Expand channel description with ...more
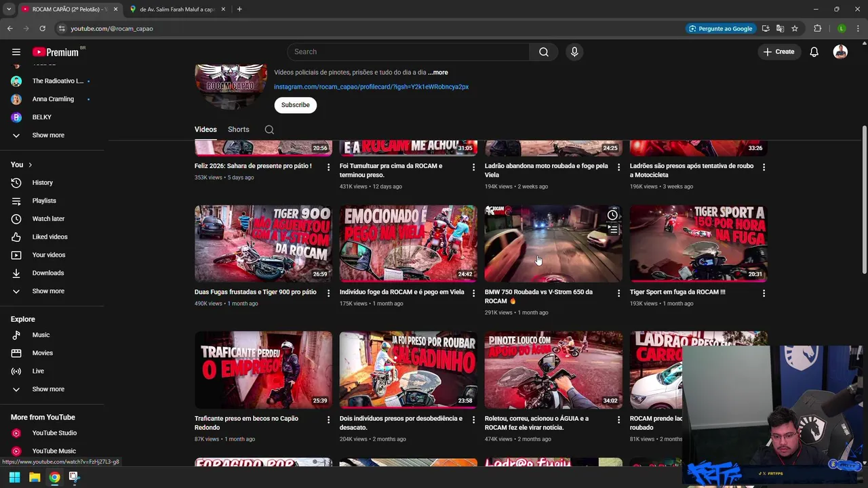Viewport: 868px width, 488px height. pyautogui.click(x=438, y=73)
